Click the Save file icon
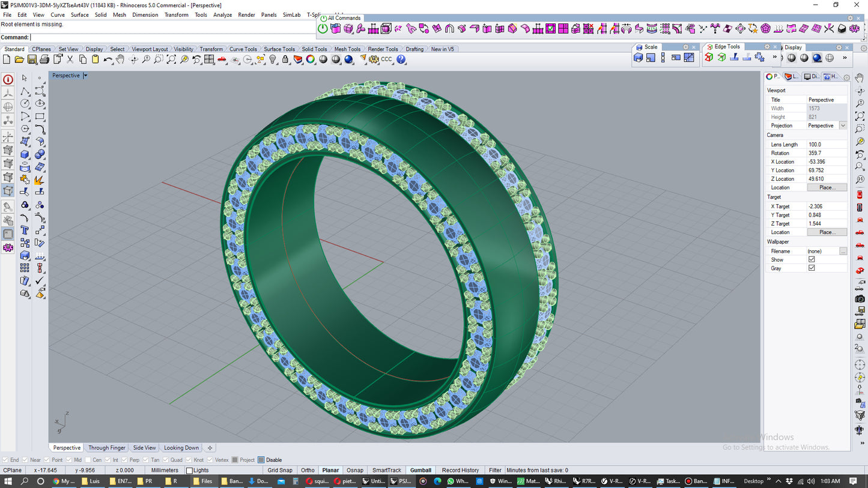 coord(32,59)
